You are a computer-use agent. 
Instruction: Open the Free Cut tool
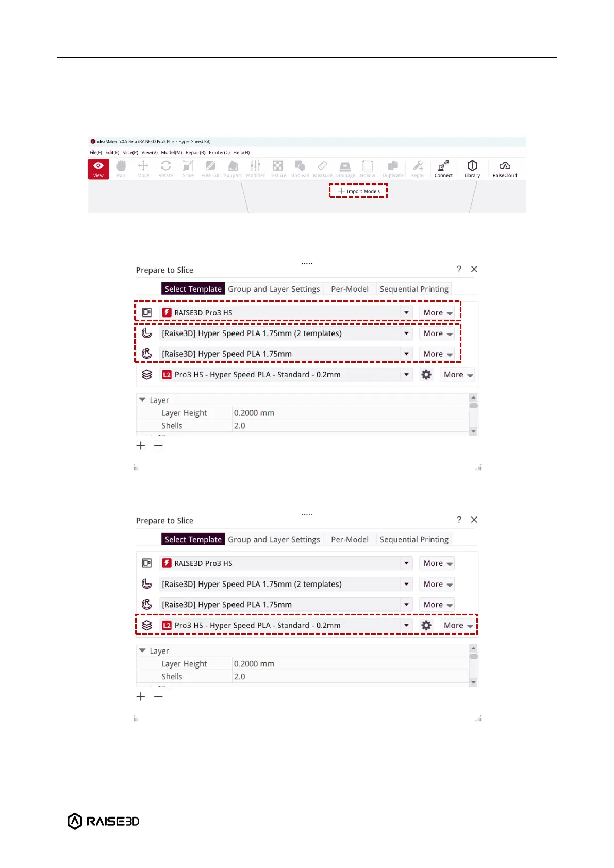(x=210, y=169)
